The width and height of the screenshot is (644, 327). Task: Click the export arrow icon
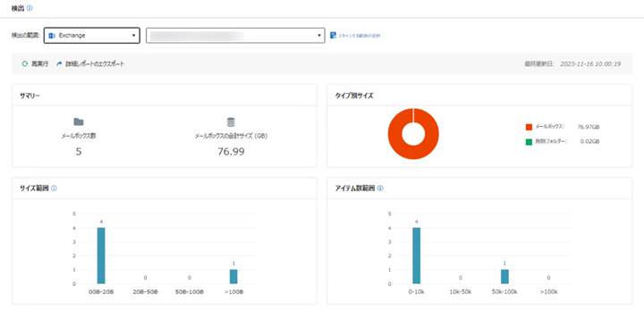(59, 64)
